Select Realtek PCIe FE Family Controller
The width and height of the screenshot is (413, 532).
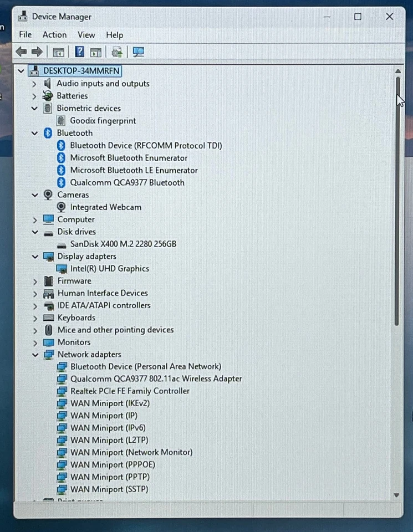click(x=130, y=391)
